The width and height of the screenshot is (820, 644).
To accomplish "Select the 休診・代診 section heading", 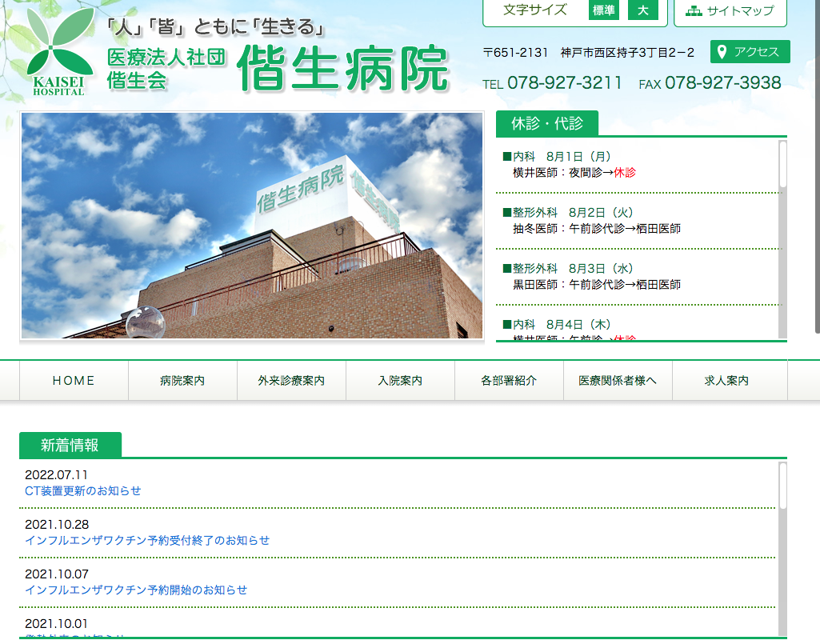I will tap(547, 123).
